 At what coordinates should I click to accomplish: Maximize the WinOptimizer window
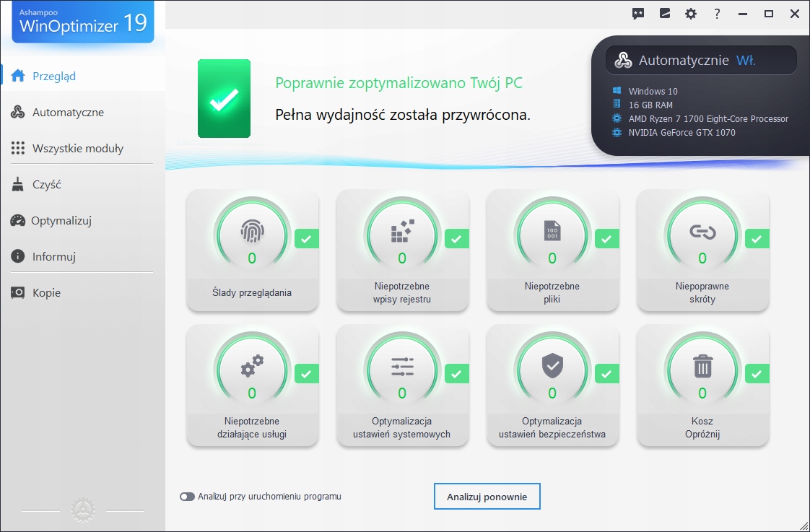(x=769, y=14)
